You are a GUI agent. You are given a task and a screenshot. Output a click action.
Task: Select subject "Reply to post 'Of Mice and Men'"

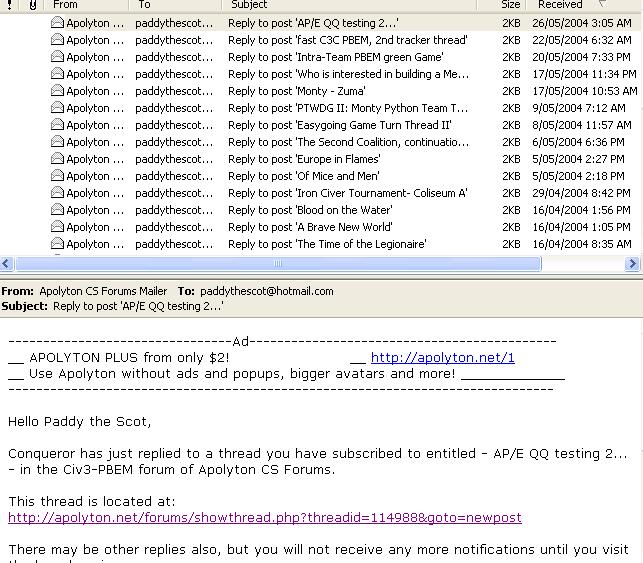pyautogui.click(x=303, y=176)
